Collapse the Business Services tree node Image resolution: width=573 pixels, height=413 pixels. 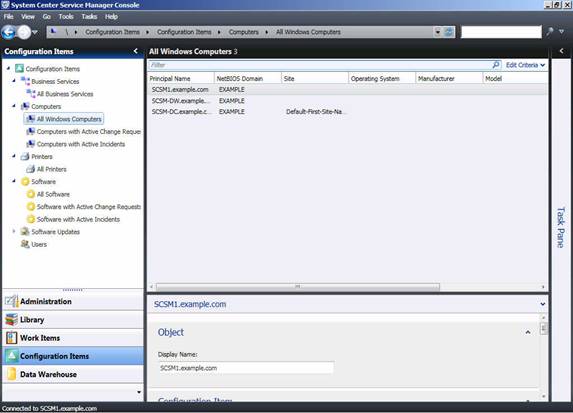tap(14, 81)
